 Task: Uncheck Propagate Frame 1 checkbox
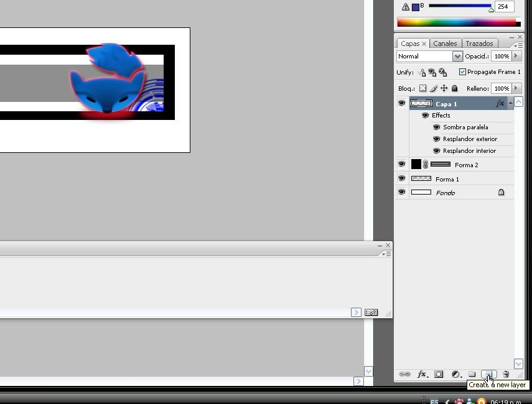[x=462, y=72]
